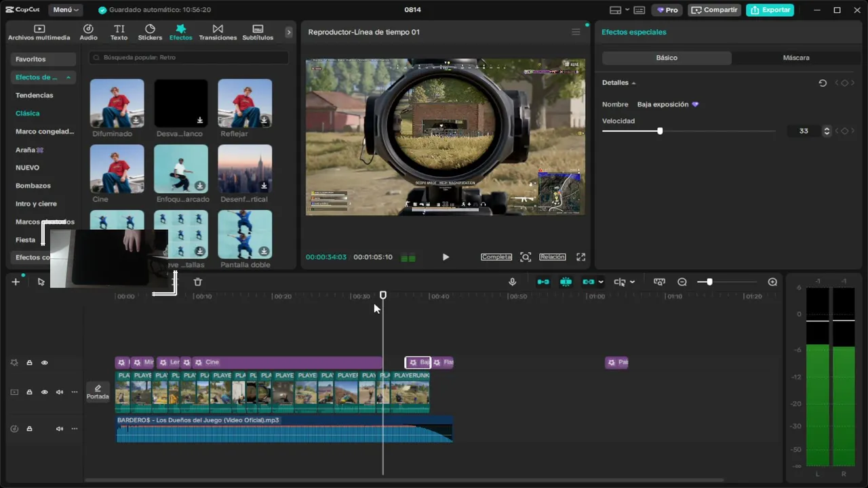Zoom out the timeline
Viewport: 868px width, 488px height.
(682, 282)
